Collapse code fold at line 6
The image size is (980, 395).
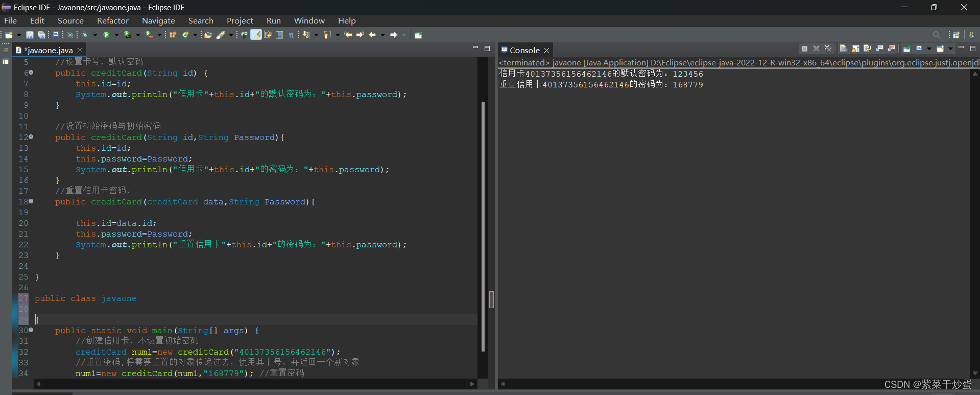click(x=31, y=73)
